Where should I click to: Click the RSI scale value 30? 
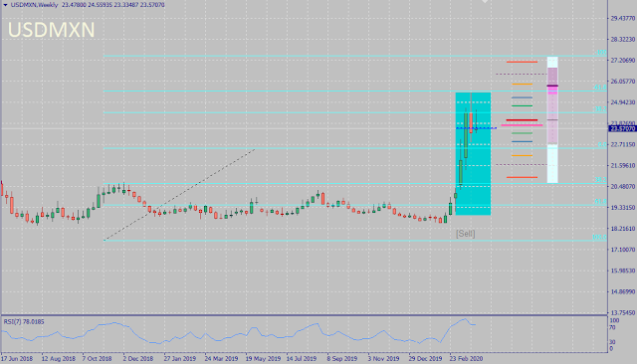(x=612, y=342)
